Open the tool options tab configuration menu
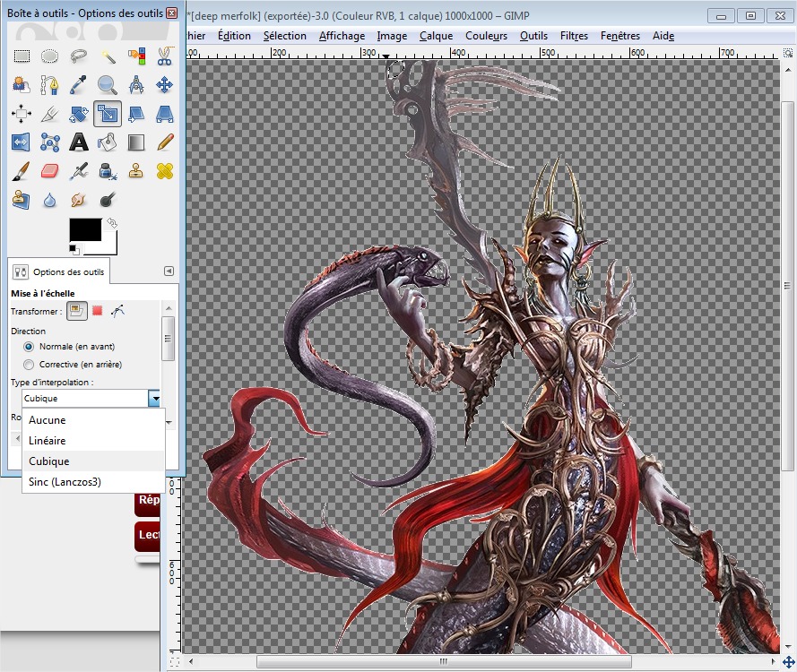 [169, 271]
